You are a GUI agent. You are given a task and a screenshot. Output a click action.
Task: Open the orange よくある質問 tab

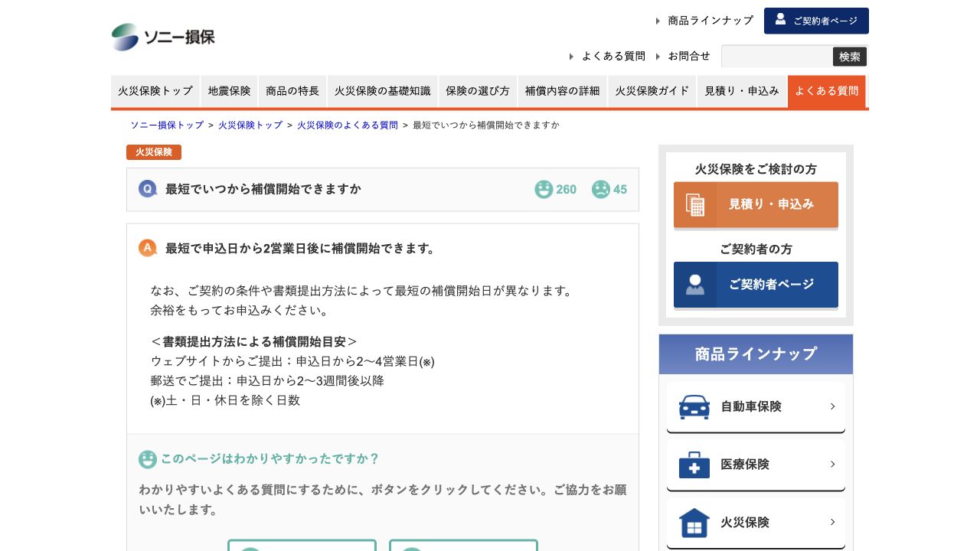pyautogui.click(x=827, y=91)
